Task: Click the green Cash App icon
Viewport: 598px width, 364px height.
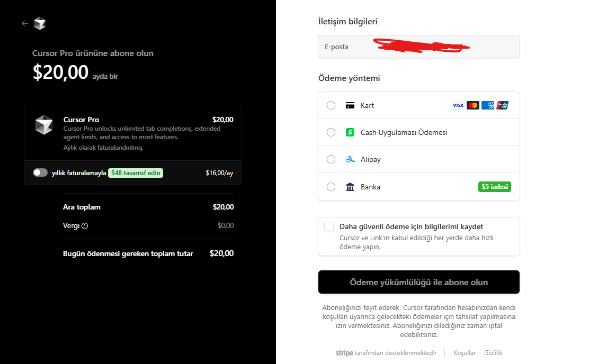Action: [350, 132]
